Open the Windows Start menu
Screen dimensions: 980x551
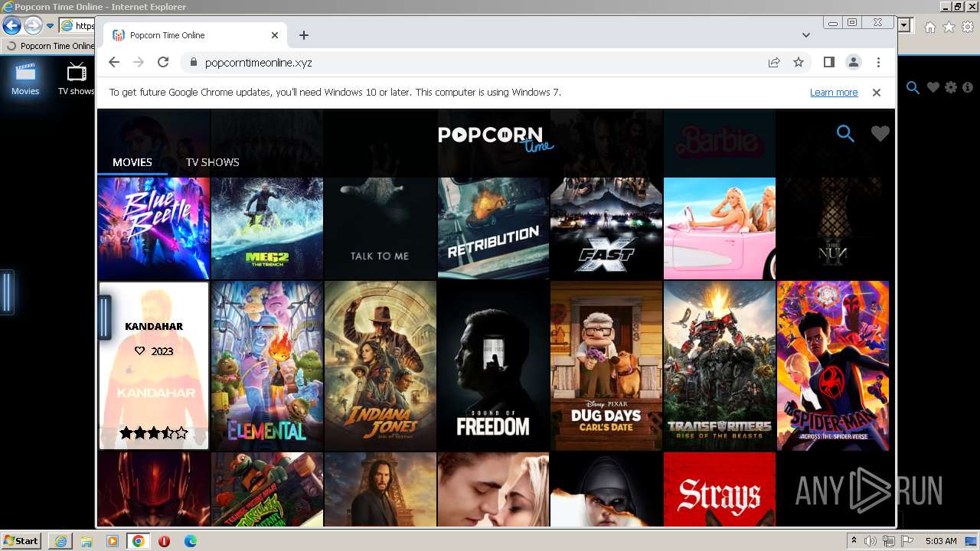click(21, 540)
